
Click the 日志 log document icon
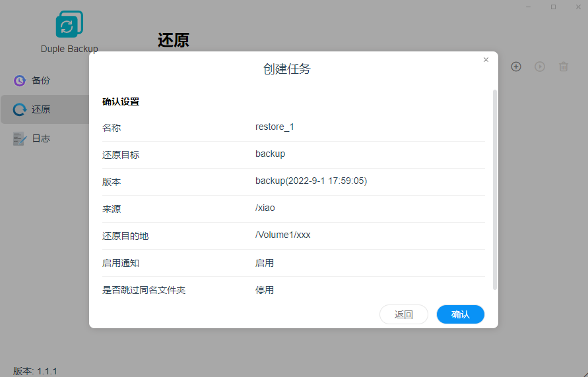[x=20, y=138]
